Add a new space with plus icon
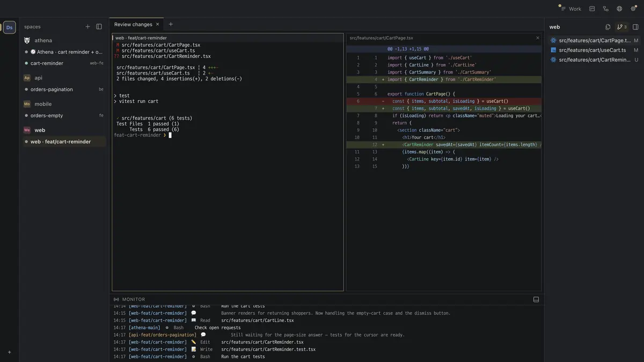This screenshot has height=362, width=644. (88, 27)
